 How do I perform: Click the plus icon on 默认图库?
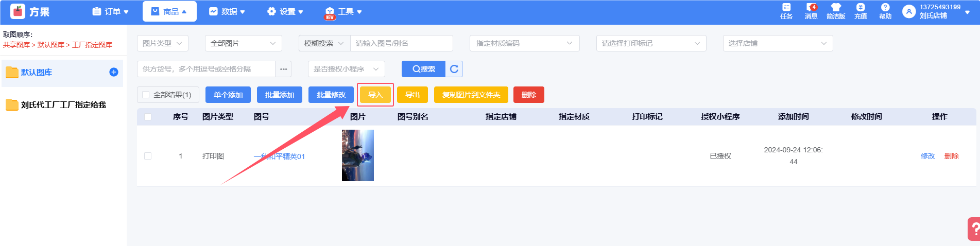[114, 72]
